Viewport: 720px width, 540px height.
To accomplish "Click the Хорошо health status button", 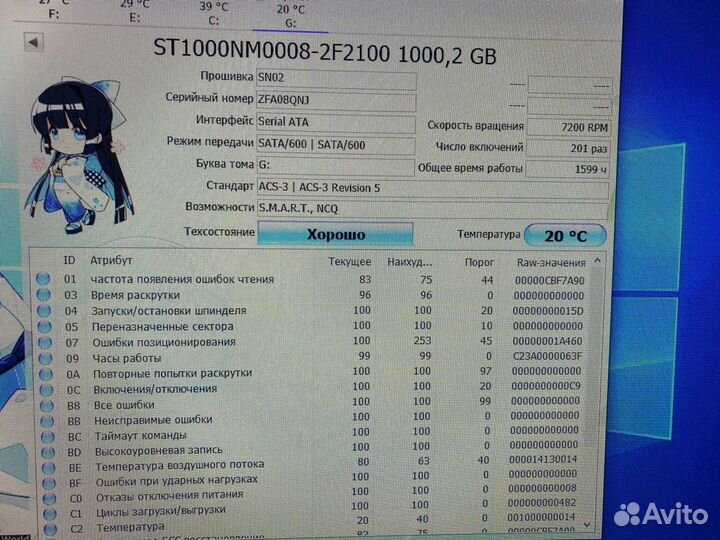I will click(x=336, y=234).
